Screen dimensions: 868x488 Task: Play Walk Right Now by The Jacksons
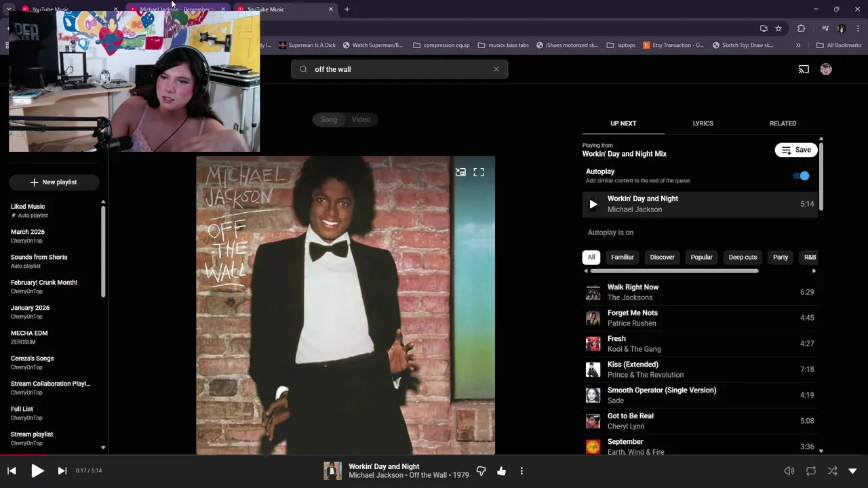(x=700, y=292)
